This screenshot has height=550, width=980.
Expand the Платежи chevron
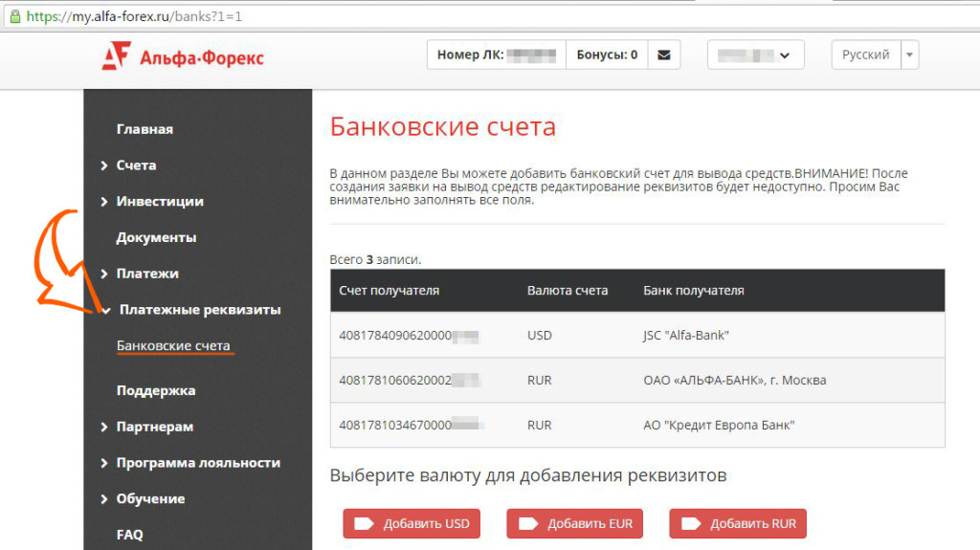coord(104,274)
